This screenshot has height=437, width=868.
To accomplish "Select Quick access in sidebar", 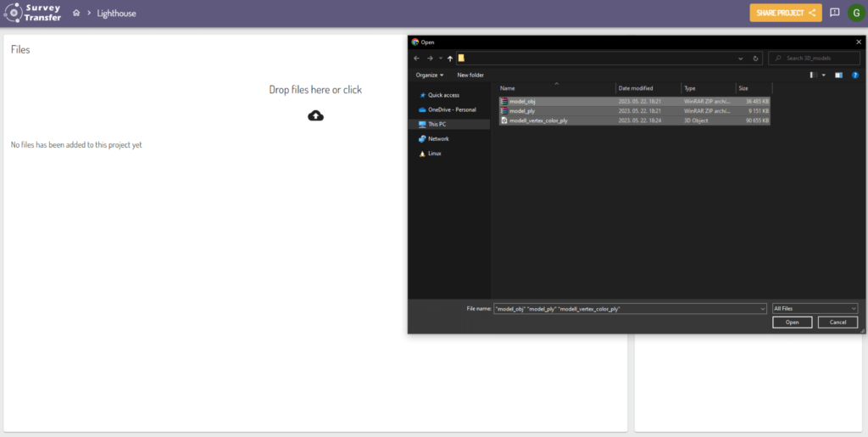I will click(443, 95).
